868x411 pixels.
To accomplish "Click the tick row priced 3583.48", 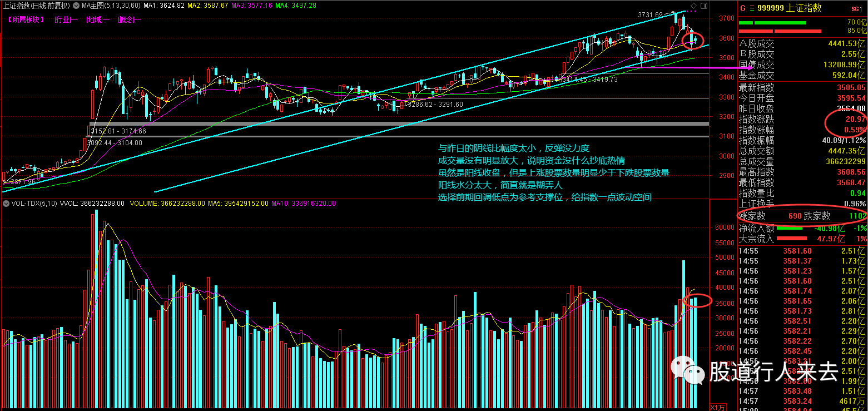I will [802, 390].
